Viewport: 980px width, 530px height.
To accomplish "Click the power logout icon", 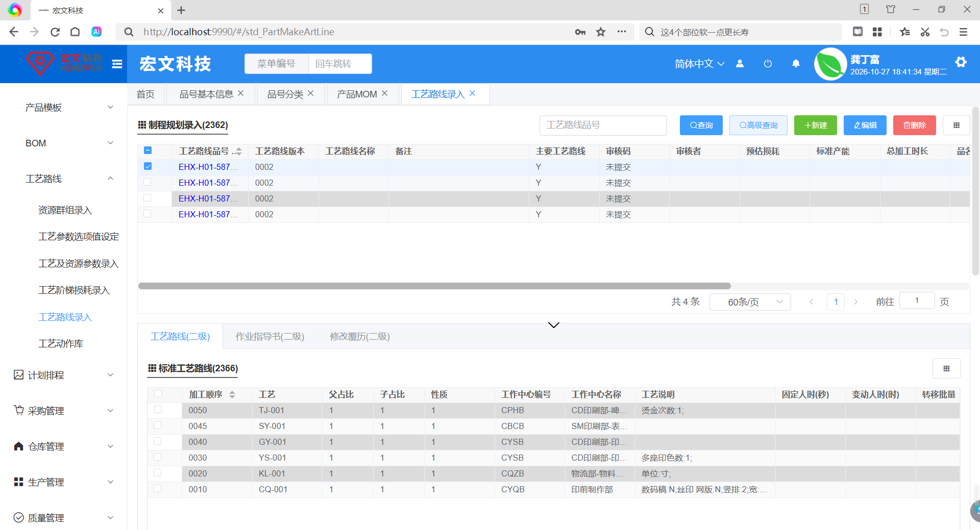I will point(768,64).
